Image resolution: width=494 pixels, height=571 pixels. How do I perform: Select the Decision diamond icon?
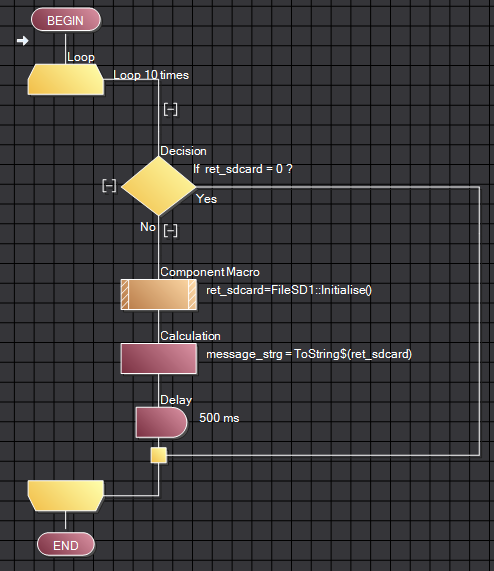[159, 186]
